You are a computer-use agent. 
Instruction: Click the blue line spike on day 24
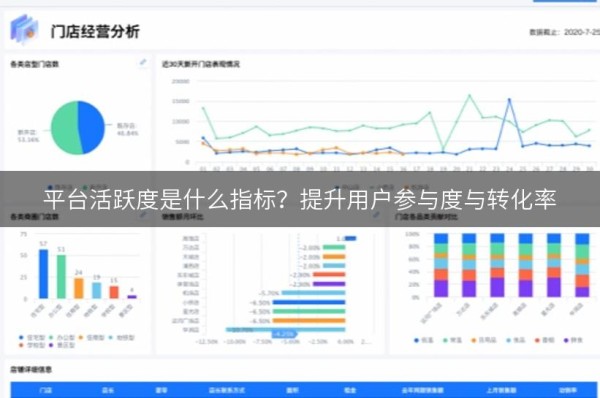(x=509, y=100)
